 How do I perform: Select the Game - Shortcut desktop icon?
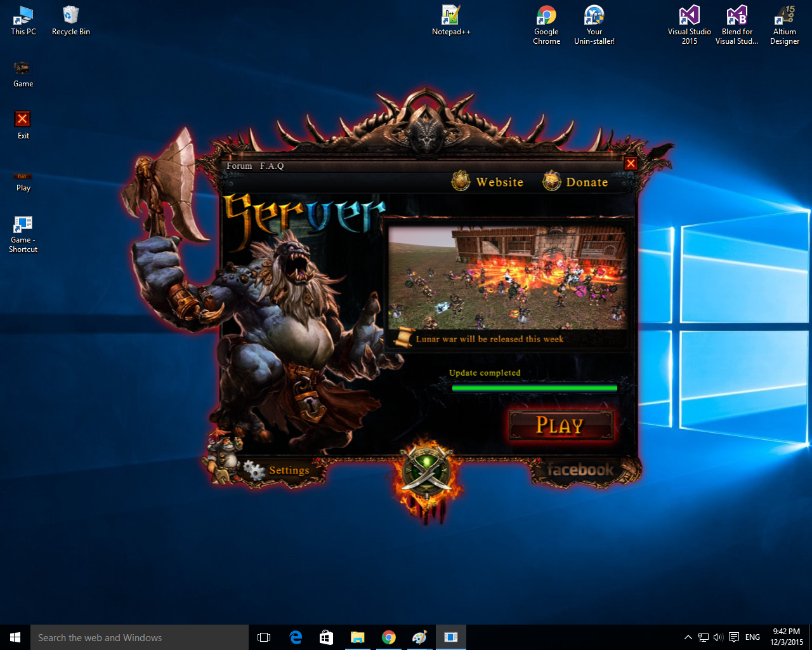pyautogui.click(x=23, y=234)
